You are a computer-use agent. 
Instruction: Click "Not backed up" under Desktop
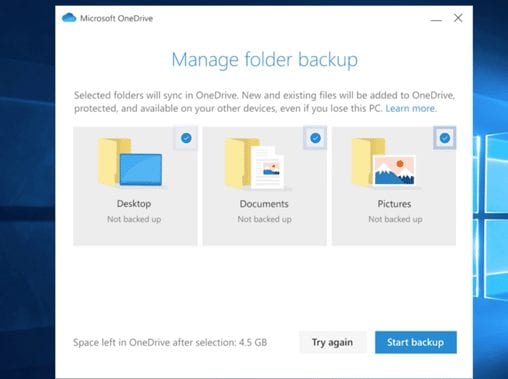point(134,219)
